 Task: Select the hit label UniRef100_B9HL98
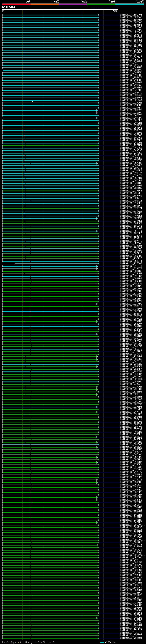pyautogui.click(x=131, y=42)
